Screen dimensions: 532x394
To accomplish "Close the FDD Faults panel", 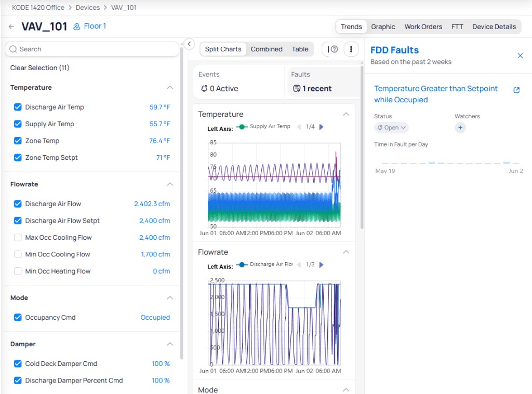I will tap(520, 56).
